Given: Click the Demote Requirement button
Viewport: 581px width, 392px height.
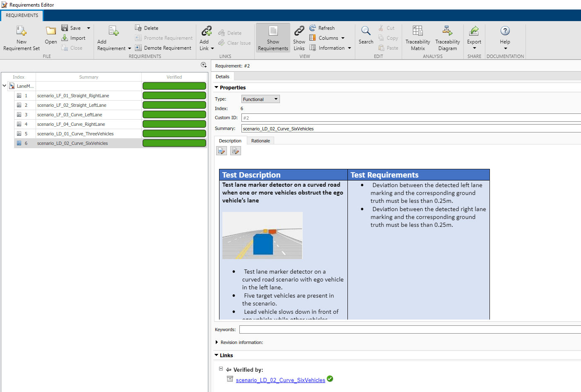Looking at the screenshot, I should [x=164, y=48].
